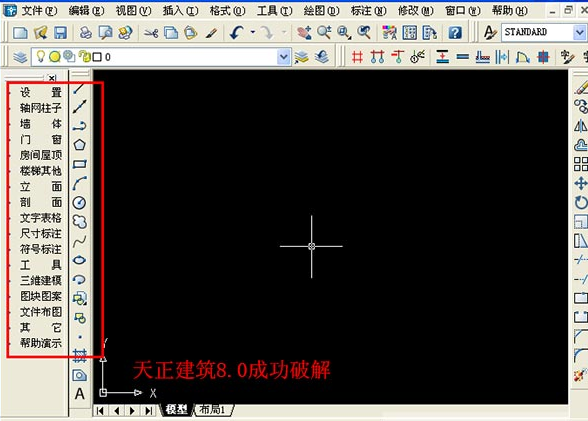Open the 格式 menu
The image size is (588, 421).
[227, 11]
